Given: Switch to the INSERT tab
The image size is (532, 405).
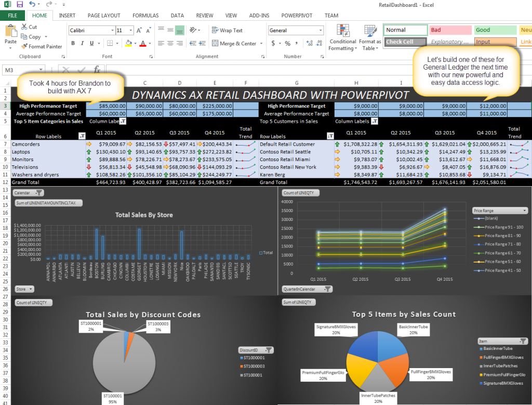Looking at the screenshot, I should pyautogui.click(x=67, y=16).
